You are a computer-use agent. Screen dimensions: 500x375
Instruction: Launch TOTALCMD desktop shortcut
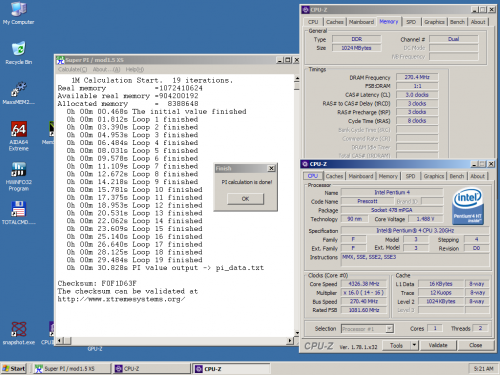(x=19, y=213)
